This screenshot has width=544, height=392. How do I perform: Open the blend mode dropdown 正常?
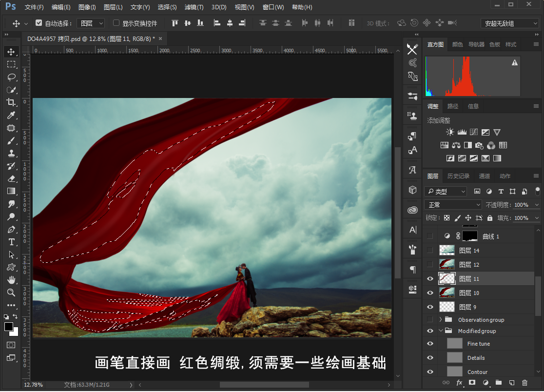(453, 205)
